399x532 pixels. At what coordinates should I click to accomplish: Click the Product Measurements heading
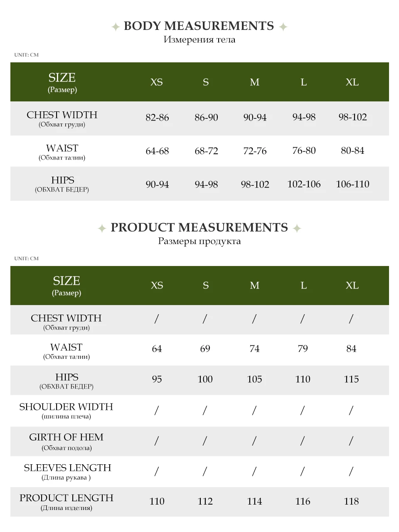coord(199,227)
